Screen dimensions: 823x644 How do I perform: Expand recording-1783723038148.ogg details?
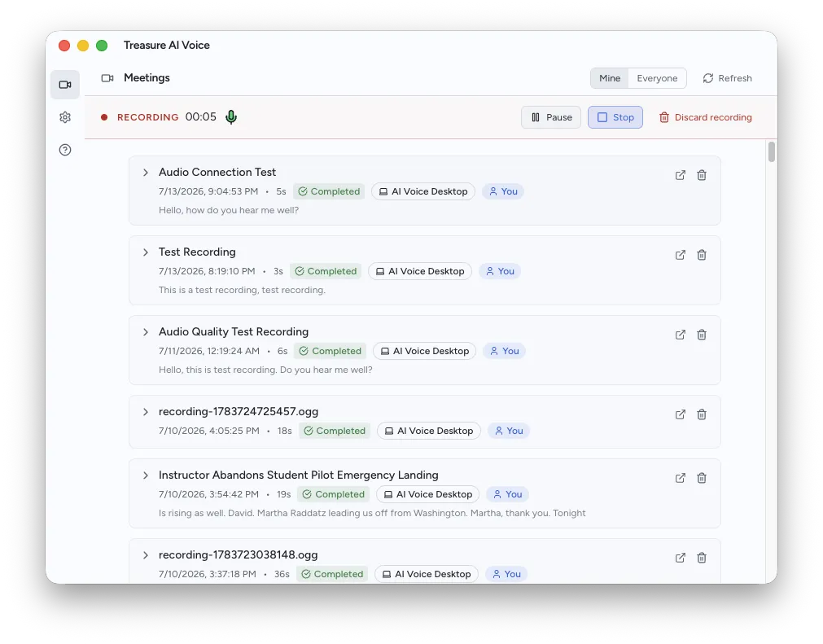click(146, 555)
